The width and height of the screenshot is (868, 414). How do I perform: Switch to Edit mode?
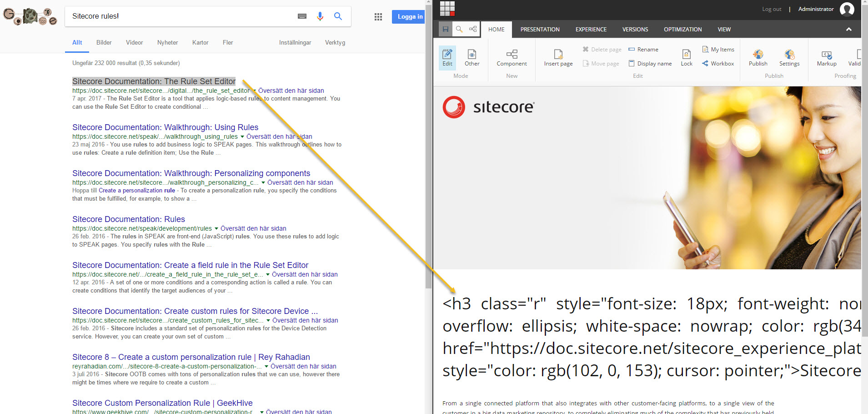coord(447,58)
